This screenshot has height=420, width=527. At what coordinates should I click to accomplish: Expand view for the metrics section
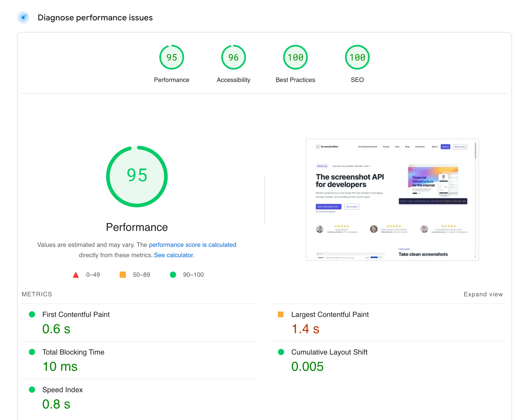pyautogui.click(x=483, y=294)
